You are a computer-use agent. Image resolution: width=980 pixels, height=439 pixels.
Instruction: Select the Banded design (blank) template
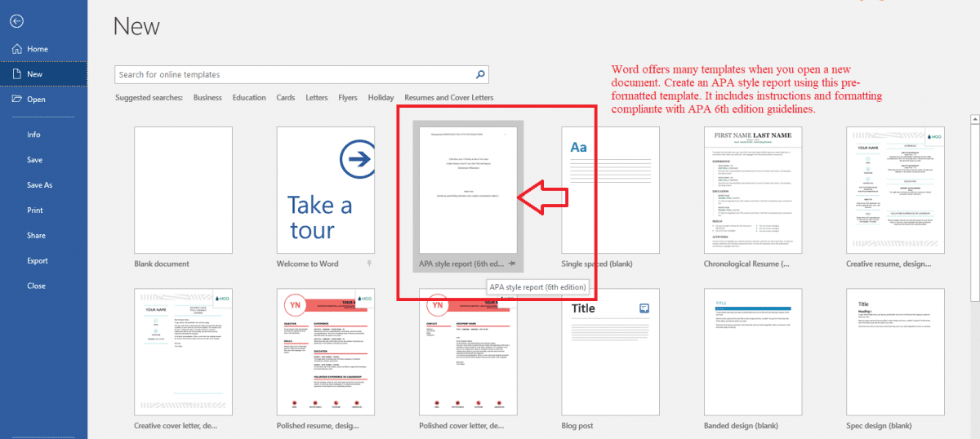point(753,352)
